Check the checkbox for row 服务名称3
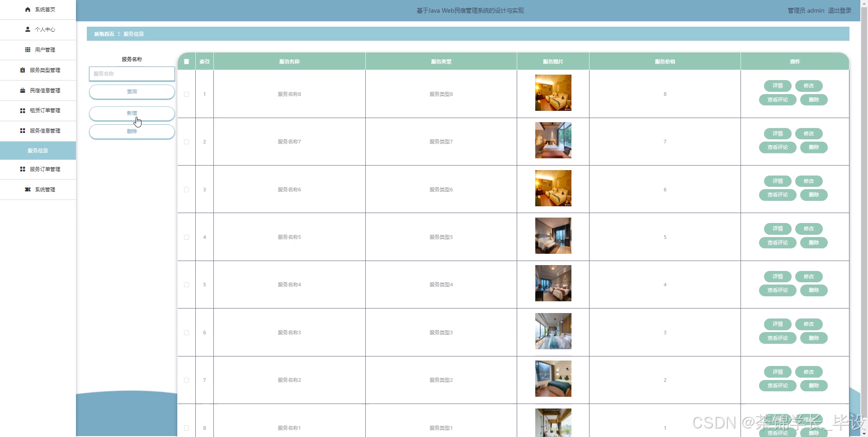Screen dimensions: 868x437 pos(186,332)
